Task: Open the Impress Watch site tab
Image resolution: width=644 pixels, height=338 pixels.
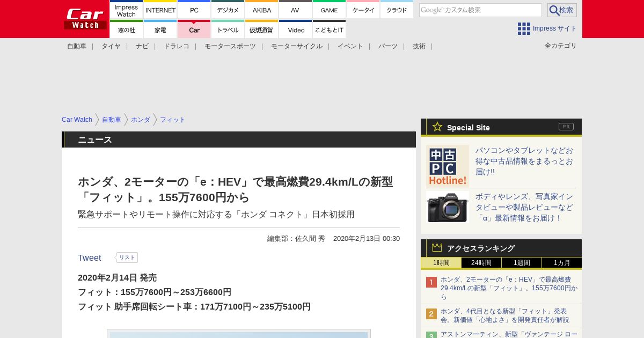Action: click(x=126, y=10)
